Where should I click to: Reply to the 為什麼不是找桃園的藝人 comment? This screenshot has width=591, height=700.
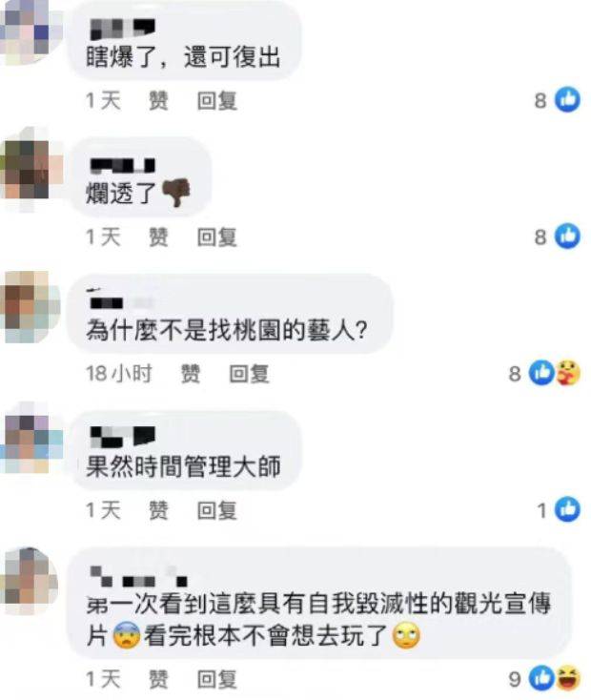[249, 373]
